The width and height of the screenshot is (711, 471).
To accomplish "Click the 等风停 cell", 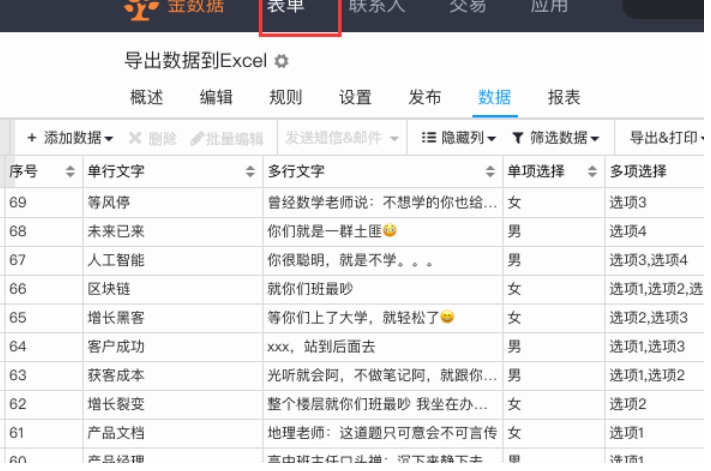I will point(173,203).
